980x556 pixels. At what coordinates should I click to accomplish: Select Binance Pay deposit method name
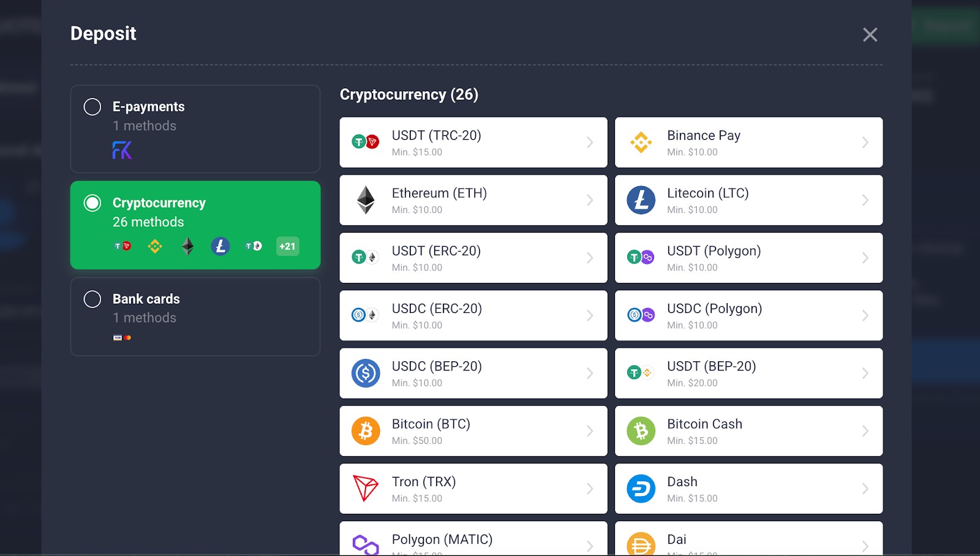point(704,135)
